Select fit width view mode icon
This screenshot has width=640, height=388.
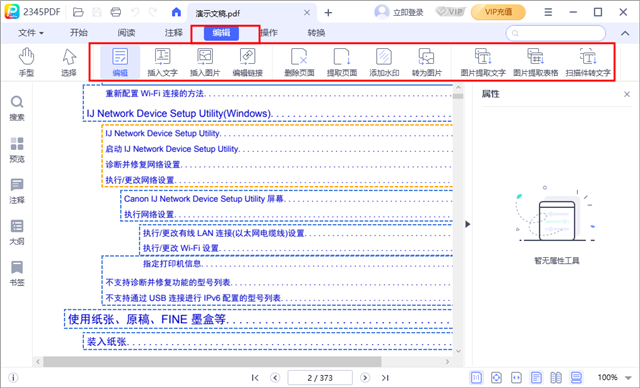pos(516,378)
